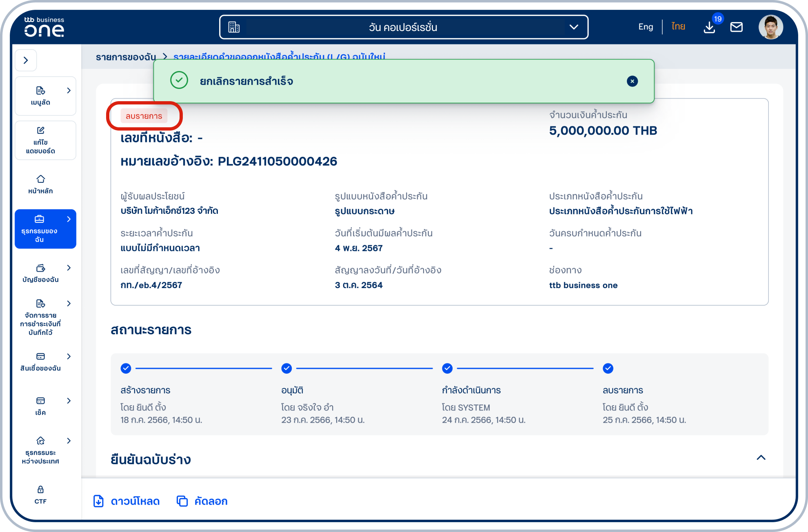Click the user profile avatar
The width and height of the screenshot is (808, 532).
click(x=770, y=27)
